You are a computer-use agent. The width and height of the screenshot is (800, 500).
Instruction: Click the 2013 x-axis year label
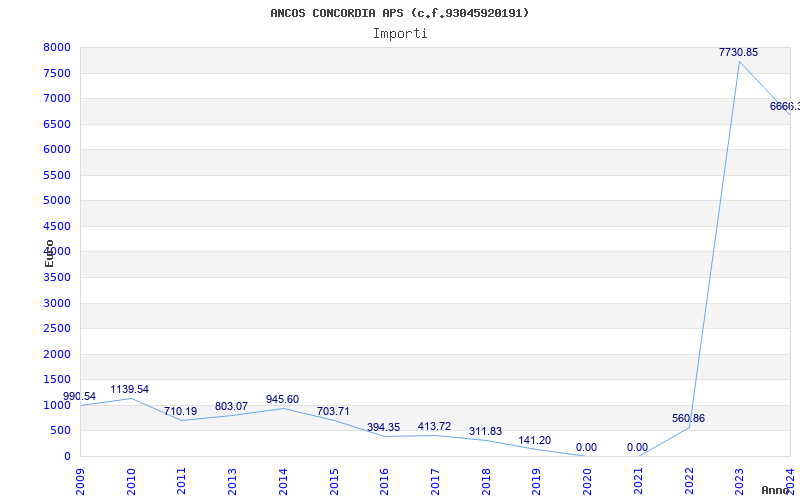[x=232, y=482]
